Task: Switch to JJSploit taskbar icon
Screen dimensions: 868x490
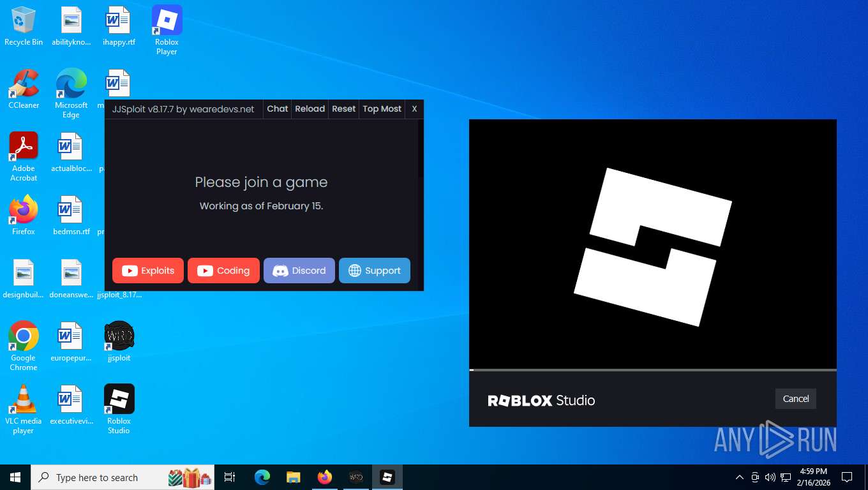Action: (356, 477)
